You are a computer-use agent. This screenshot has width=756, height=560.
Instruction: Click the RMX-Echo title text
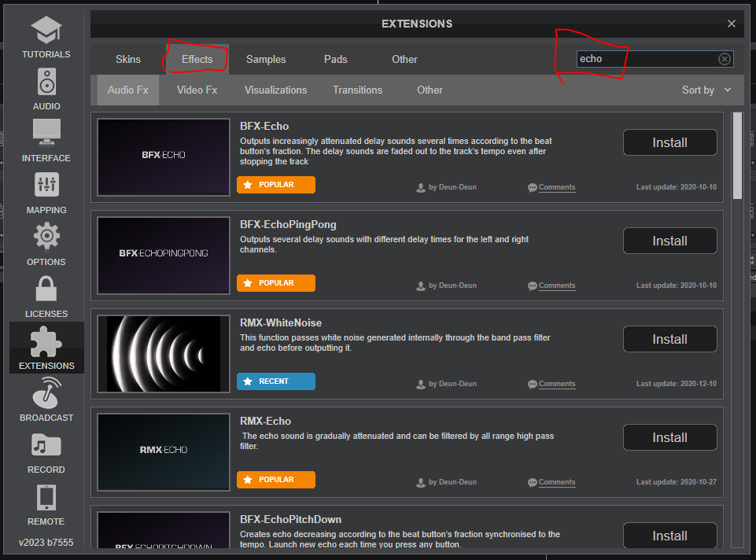coord(265,422)
